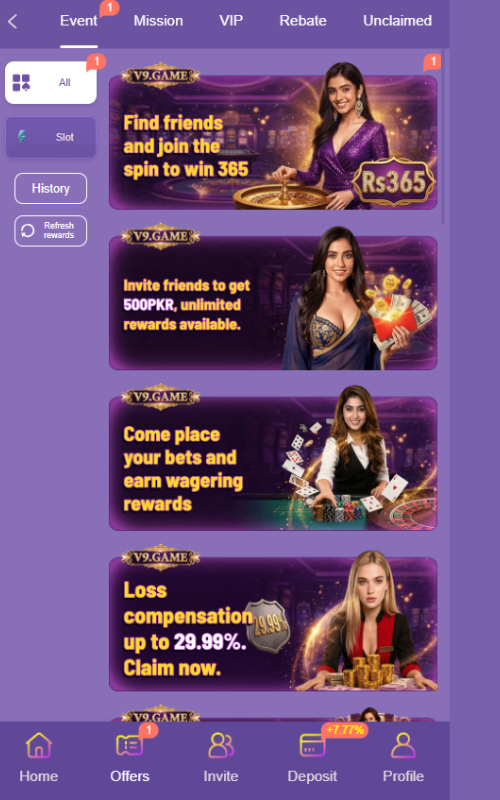Select the All category filter
500x800 pixels.
(51, 82)
